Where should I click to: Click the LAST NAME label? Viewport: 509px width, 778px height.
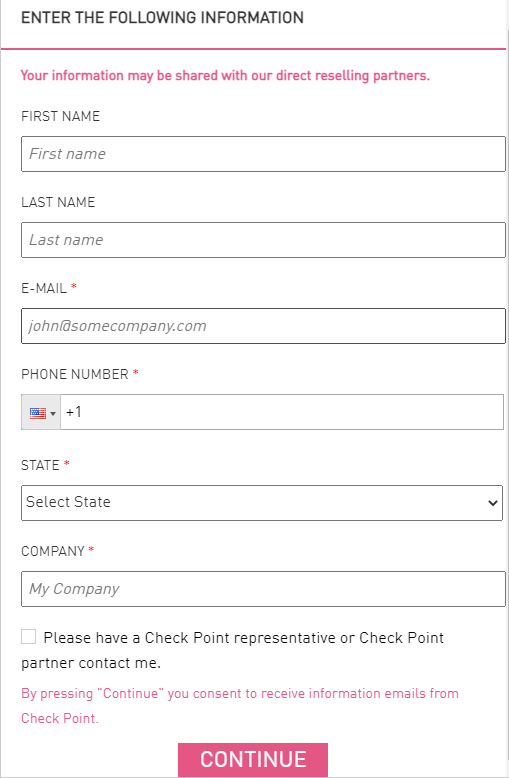coord(58,202)
